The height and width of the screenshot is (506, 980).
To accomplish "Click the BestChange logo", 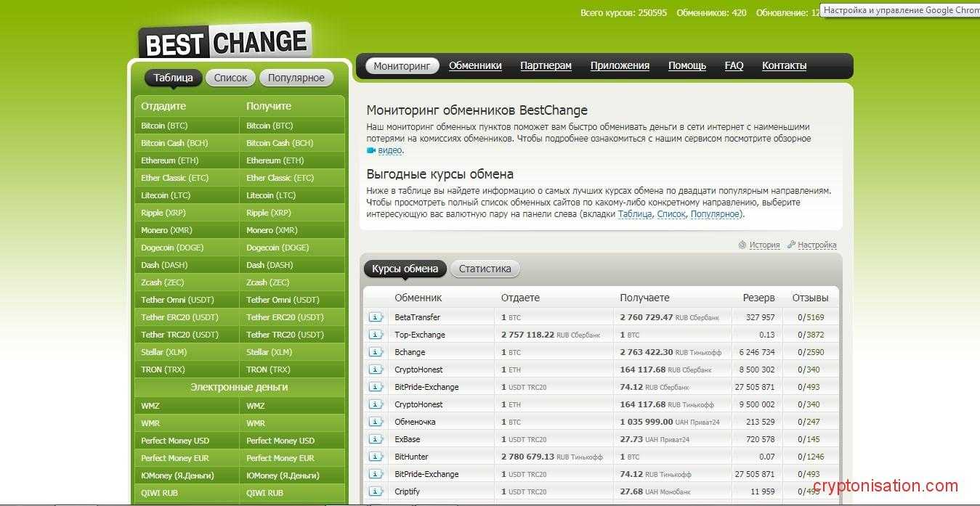I will [x=224, y=42].
